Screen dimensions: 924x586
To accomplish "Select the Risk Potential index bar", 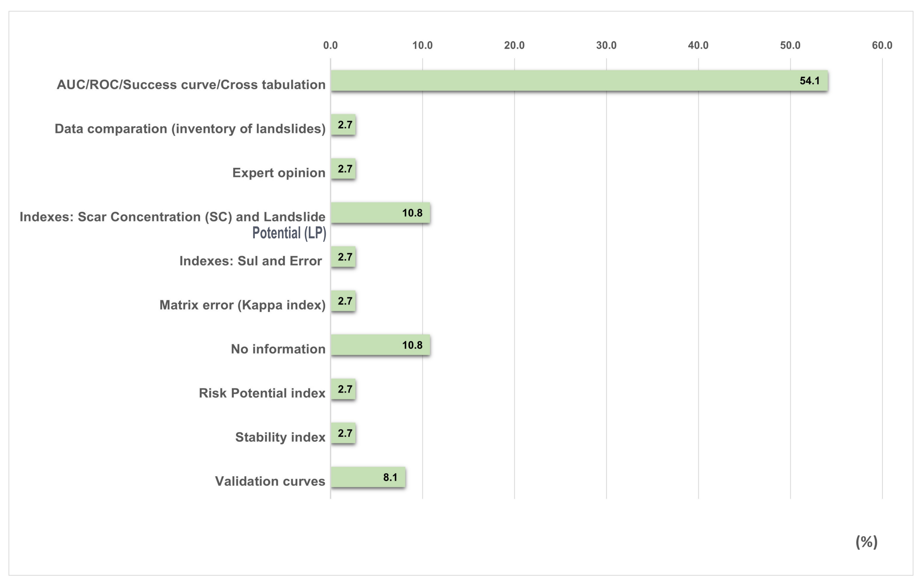I will [343, 389].
